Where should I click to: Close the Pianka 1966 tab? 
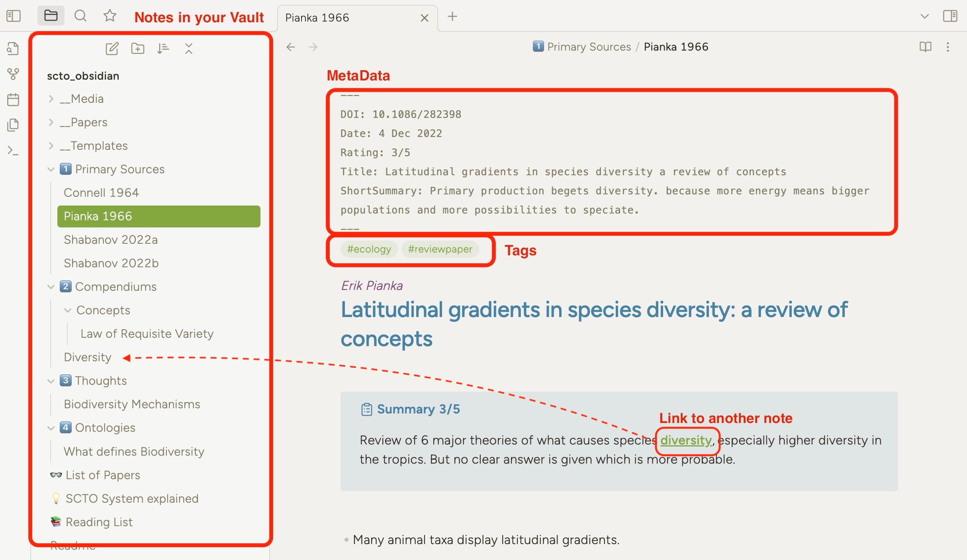point(425,18)
